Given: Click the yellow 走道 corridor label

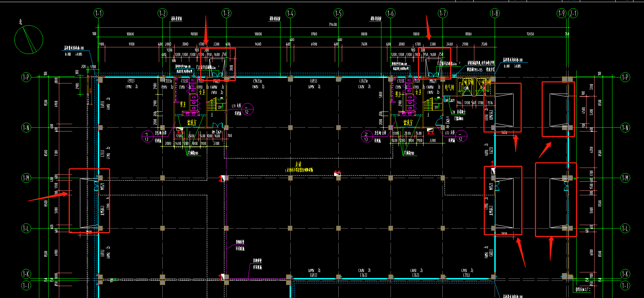Looking at the screenshot, I should [x=298, y=164].
